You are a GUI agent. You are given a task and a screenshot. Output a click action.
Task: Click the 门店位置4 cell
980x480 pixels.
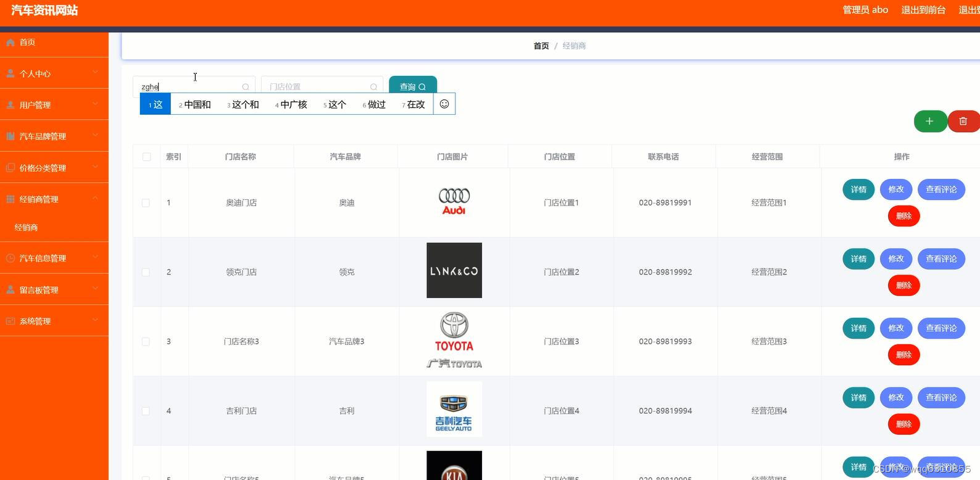pyautogui.click(x=562, y=411)
